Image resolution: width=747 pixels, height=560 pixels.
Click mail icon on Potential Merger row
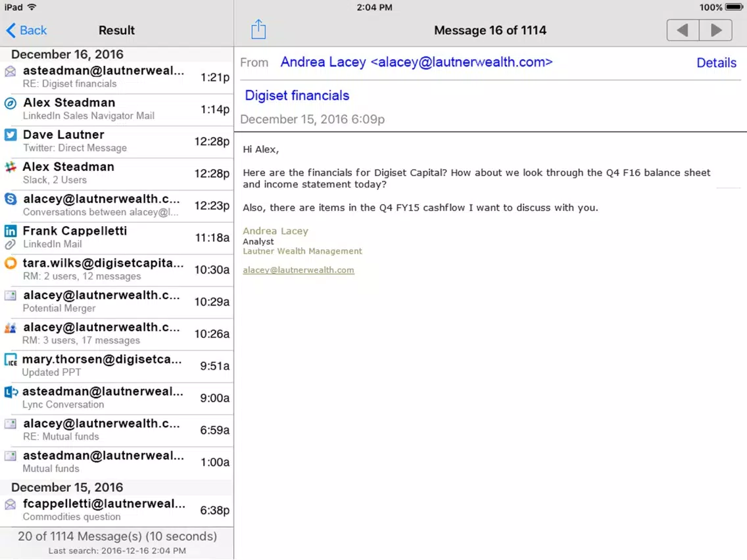10,295
